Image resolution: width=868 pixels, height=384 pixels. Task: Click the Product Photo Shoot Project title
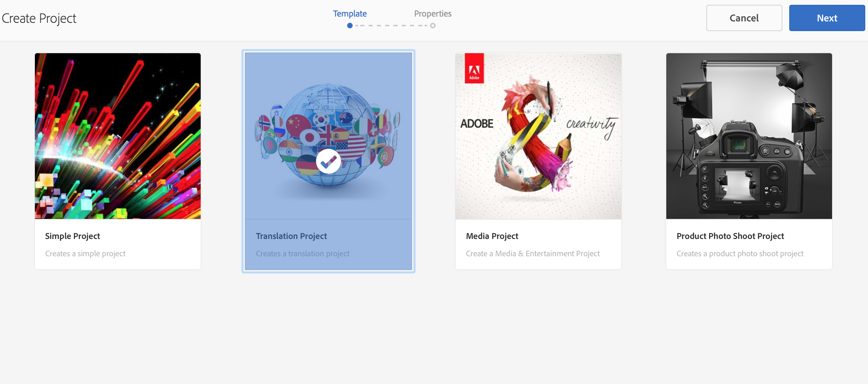(730, 236)
